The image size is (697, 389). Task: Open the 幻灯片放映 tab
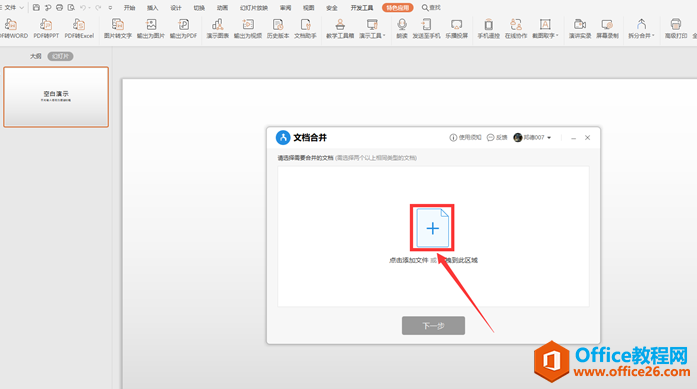pyautogui.click(x=254, y=8)
